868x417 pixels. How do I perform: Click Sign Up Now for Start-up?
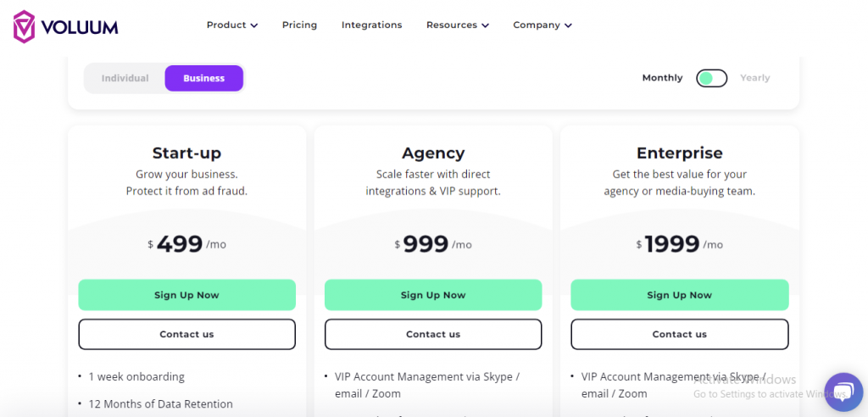[187, 295]
